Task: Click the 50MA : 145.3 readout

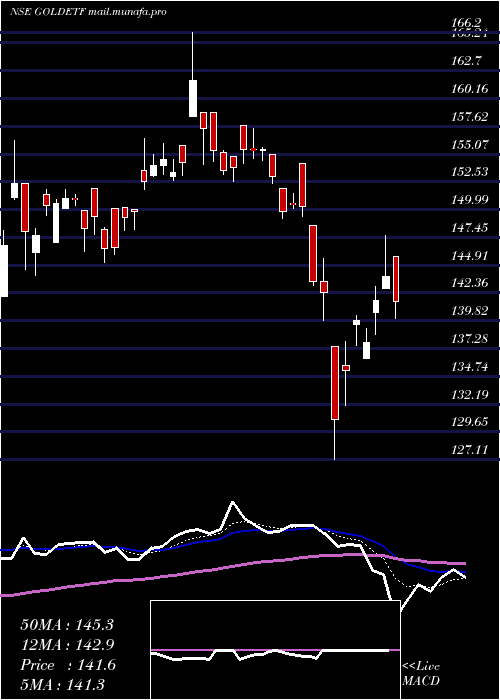Action: [x=67, y=625]
